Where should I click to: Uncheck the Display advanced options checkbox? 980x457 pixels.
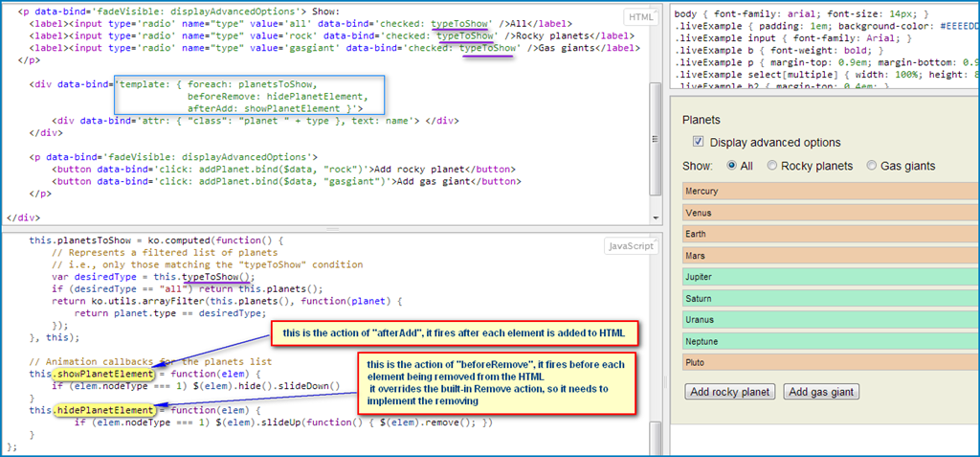click(x=697, y=143)
